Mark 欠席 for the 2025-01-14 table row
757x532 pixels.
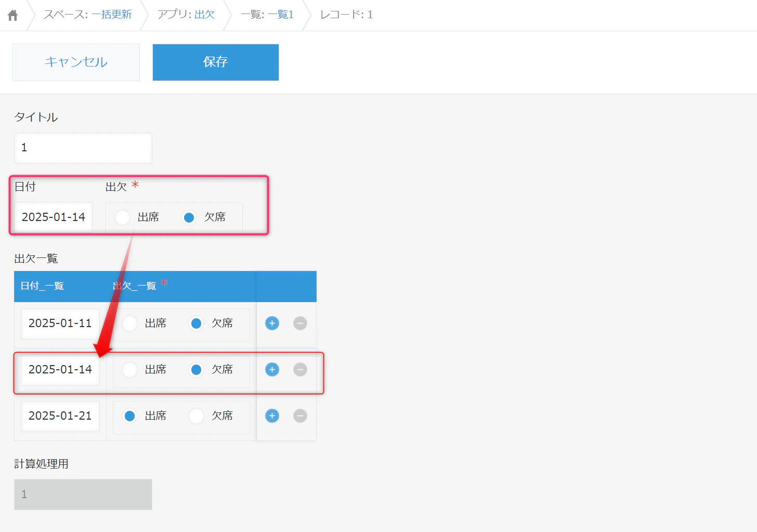197,370
